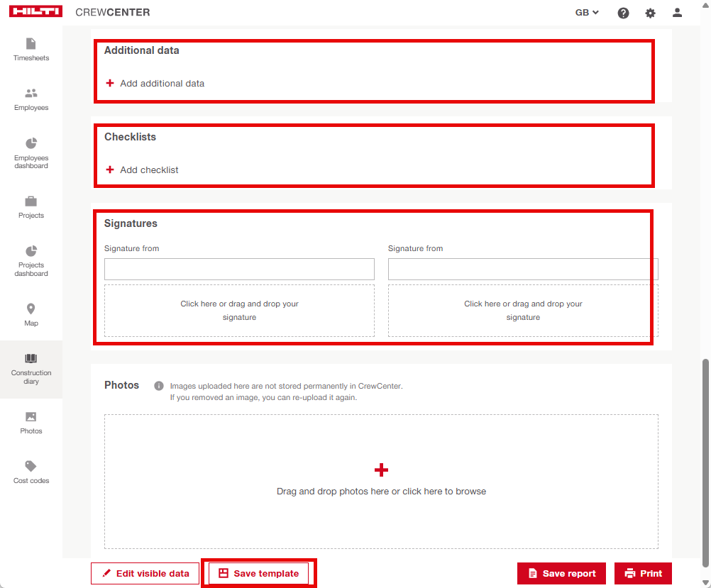This screenshot has height=588, width=711.
Task: Click the help question mark icon
Action: 623,13
